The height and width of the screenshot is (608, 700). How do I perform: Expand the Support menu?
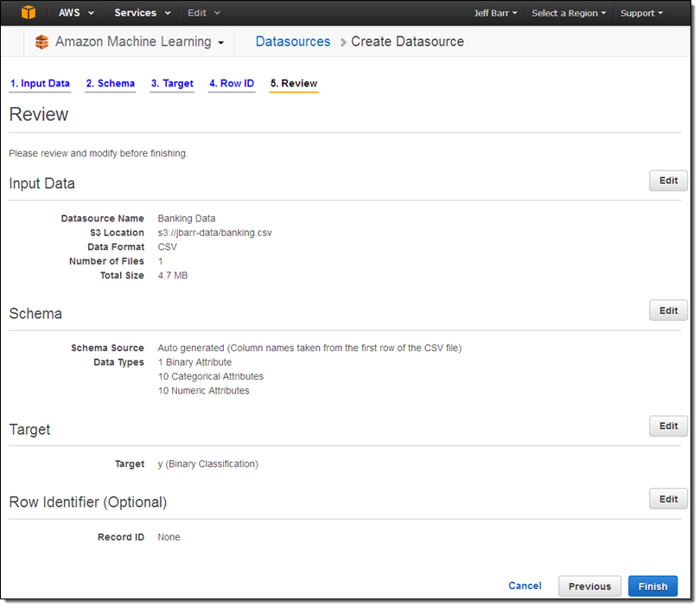point(641,13)
